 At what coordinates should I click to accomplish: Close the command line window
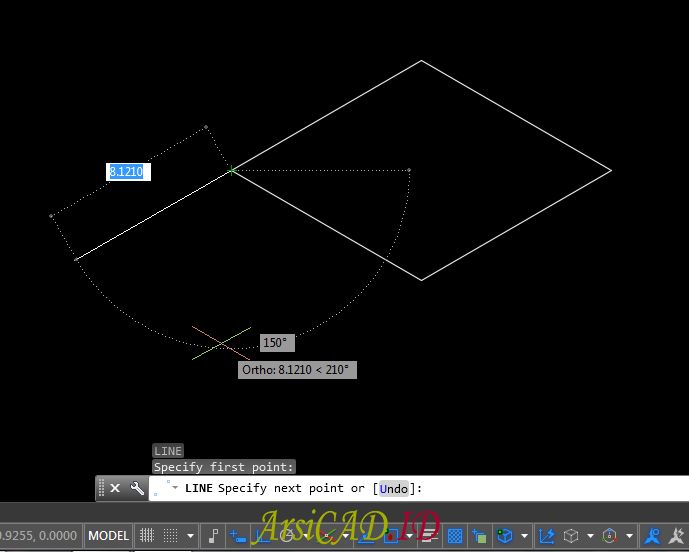(x=115, y=488)
